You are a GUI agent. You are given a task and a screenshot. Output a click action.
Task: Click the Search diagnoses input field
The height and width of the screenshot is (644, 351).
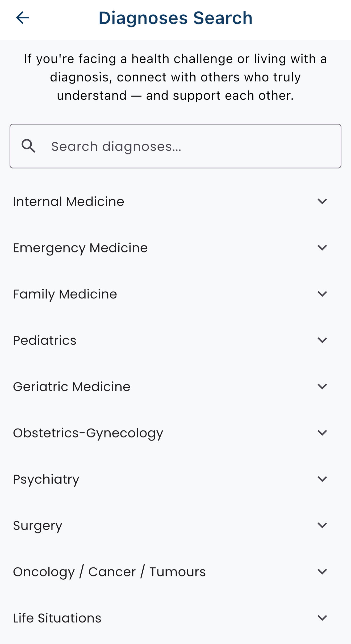pos(186,146)
